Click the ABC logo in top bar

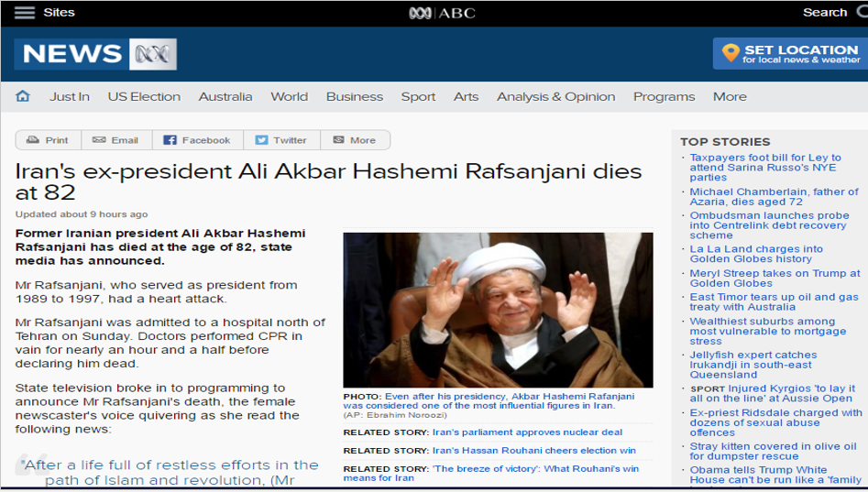click(x=442, y=13)
